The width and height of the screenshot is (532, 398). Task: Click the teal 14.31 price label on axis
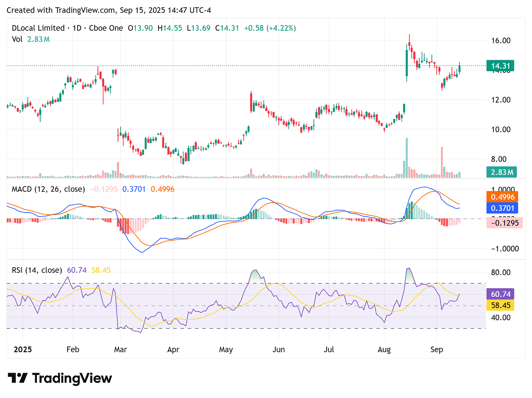[x=501, y=66]
